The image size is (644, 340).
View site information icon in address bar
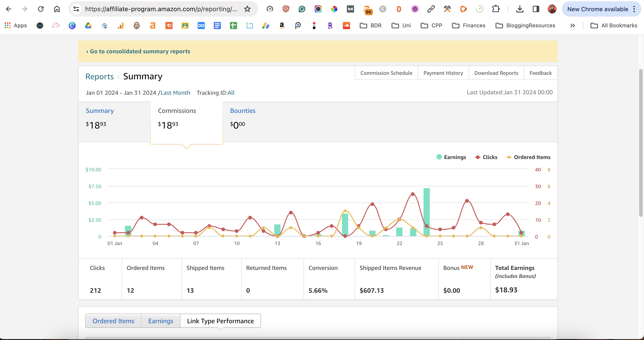76,9
